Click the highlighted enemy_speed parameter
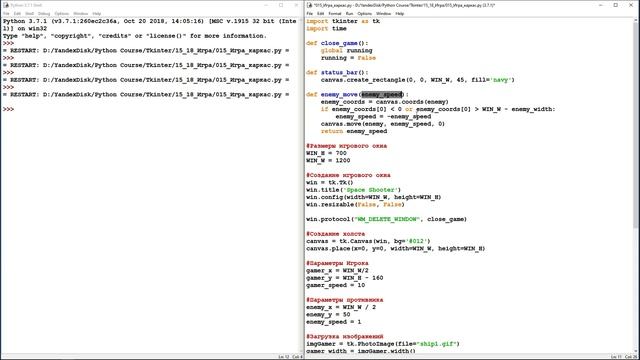Image resolution: width=640 pixels, height=360 pixels. coord(382,95)
